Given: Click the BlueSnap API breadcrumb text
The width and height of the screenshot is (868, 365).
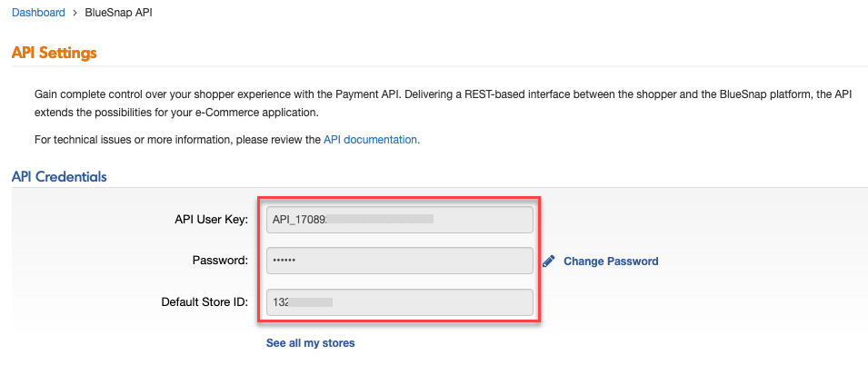Looking at the screenshot, I should 118,12.
